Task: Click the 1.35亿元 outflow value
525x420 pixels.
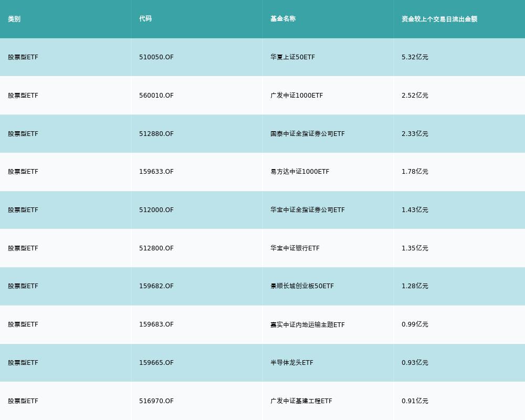Action: click(415, 248)
